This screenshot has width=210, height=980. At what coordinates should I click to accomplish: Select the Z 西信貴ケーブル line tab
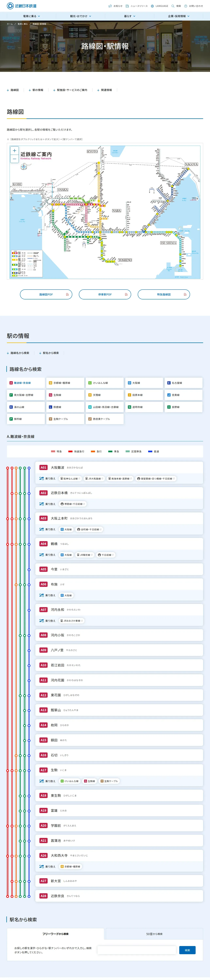click(x=105, y=419)
